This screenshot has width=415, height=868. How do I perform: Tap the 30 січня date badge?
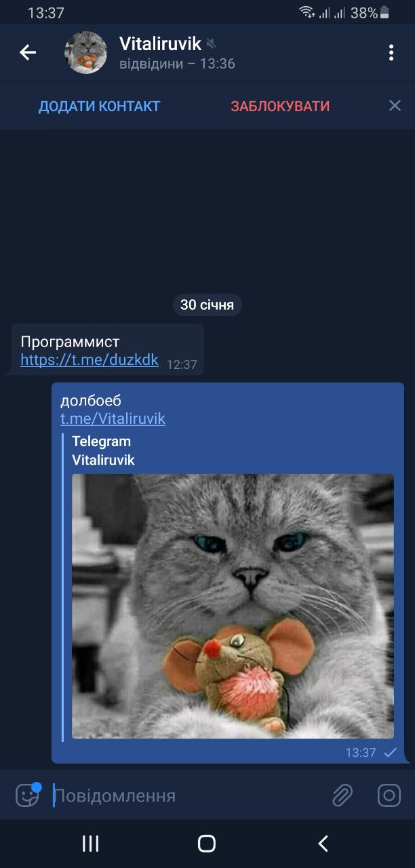tap(207, 305)
